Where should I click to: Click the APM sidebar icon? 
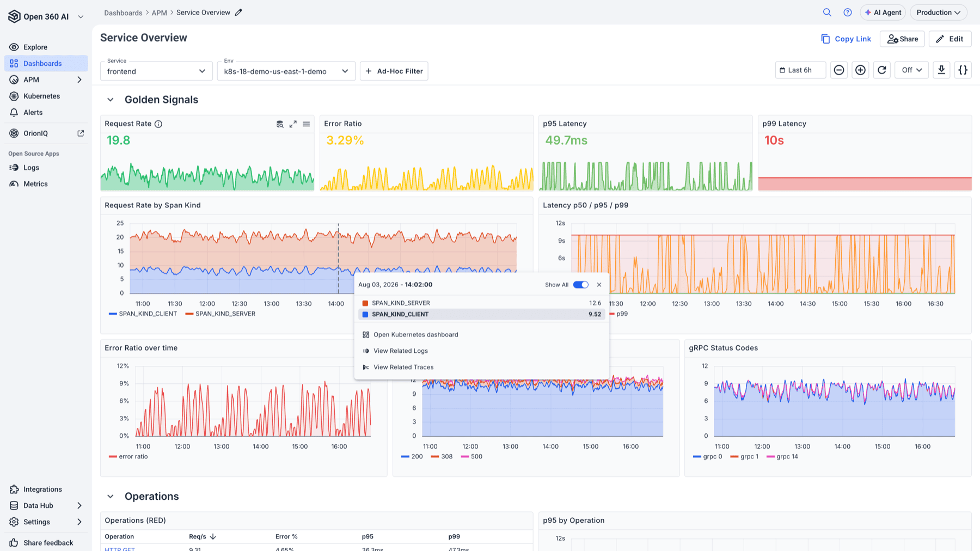14,80
